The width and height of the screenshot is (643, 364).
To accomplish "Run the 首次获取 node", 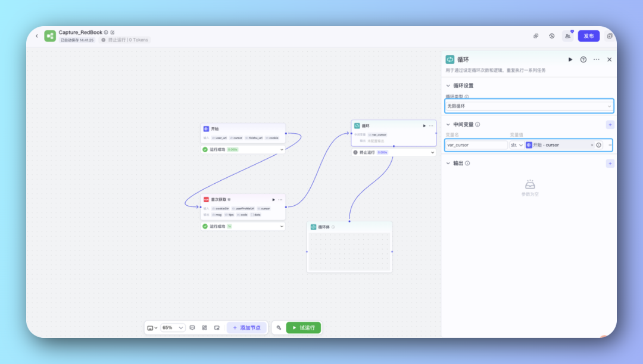I will pos(273,200).
